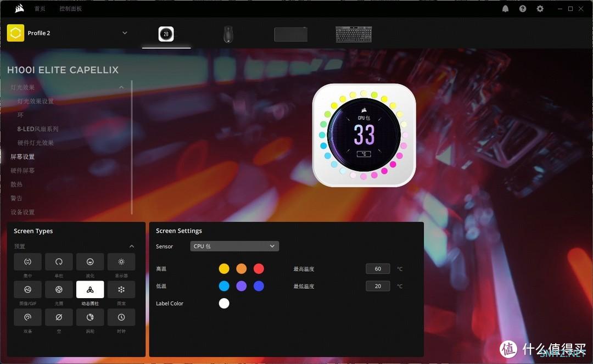Click the purple 低温 color swatch
Screen dimensions: 593x364
pos(241,286)
